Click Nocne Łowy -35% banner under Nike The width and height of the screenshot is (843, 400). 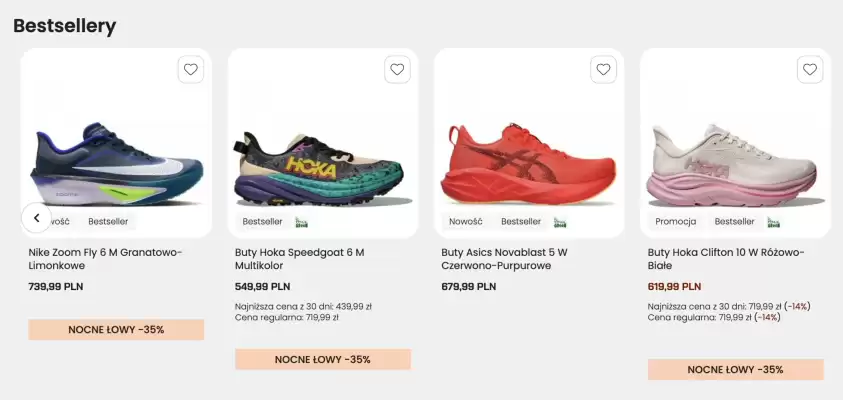click(x=116, y=329)
